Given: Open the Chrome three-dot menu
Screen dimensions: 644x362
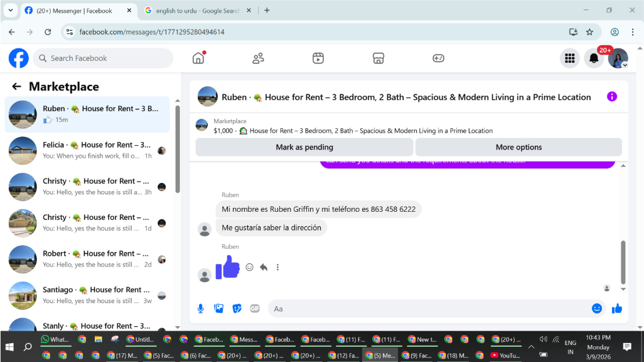Looking at the screenshot, I should 633,32.
